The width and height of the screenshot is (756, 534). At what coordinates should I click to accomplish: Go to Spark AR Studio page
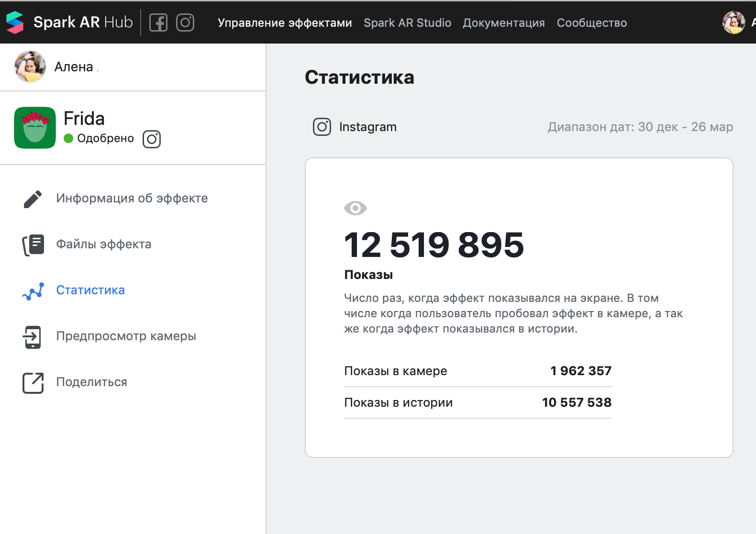click(407, 23)
